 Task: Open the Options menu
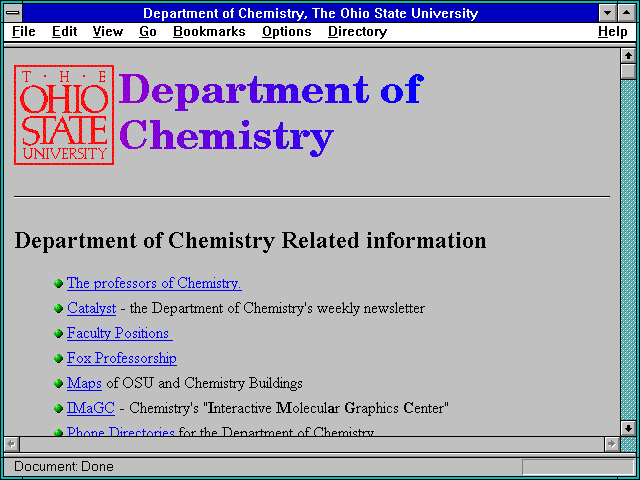(x=287, y=32)
